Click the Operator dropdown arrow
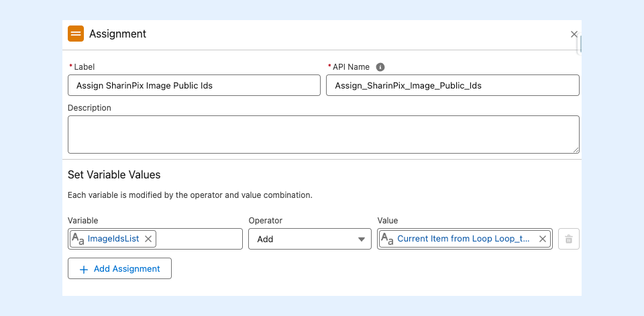 point(362,240)
